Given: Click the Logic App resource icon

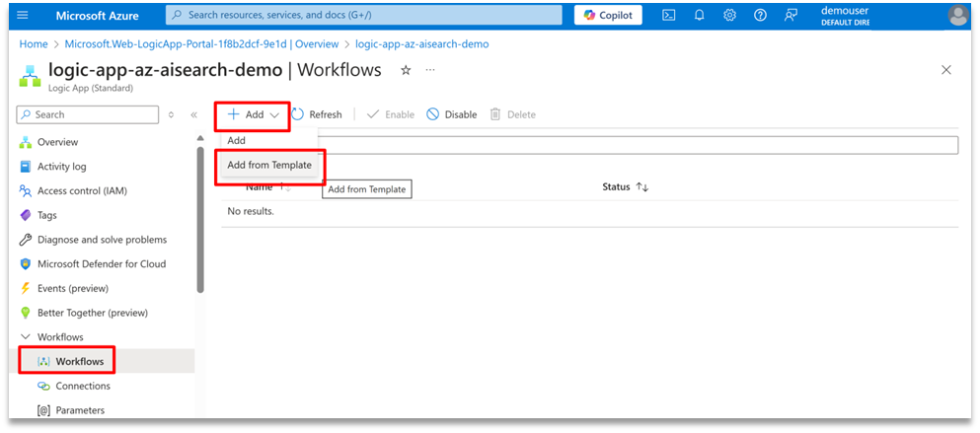Looking at the screenshot, I should pyautogui.click(x=29, y=76).
